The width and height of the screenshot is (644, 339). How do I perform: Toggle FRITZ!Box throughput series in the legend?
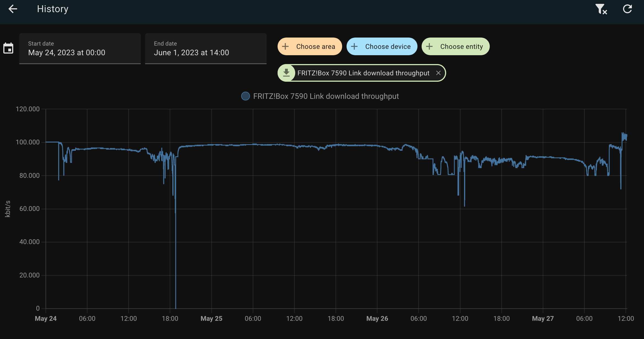tap(320, 96)
